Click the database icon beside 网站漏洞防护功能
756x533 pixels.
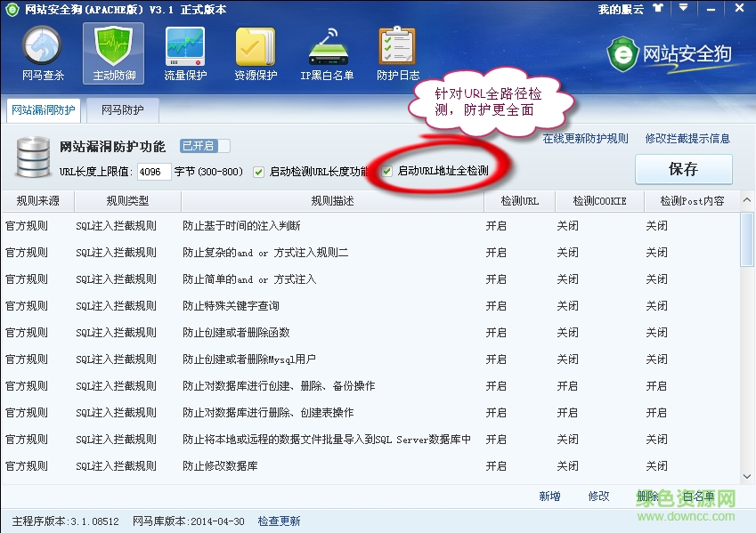[31, 157]
